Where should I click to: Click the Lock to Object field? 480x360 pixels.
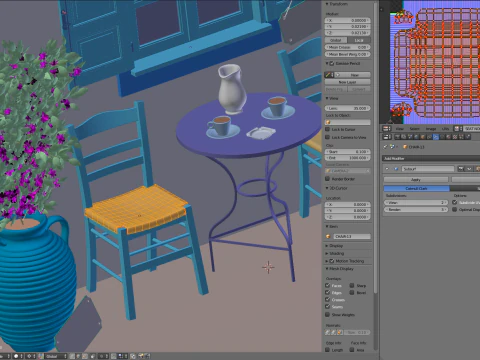(x=348, y=122)
